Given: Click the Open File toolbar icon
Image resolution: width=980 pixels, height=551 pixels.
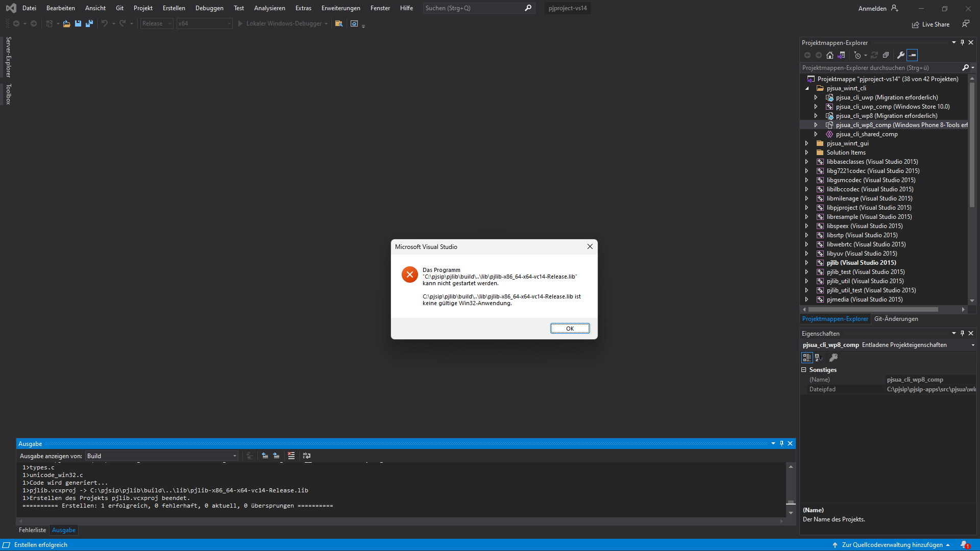Looking at the screenshot, I should pyautogui.click(x=66, y=23).
